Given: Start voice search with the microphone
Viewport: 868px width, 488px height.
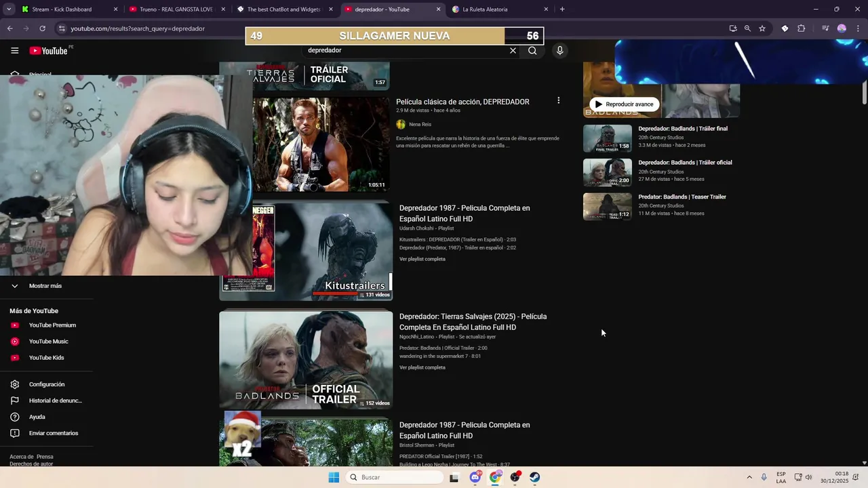Looking at the screenshot, I should coord(559,50).
